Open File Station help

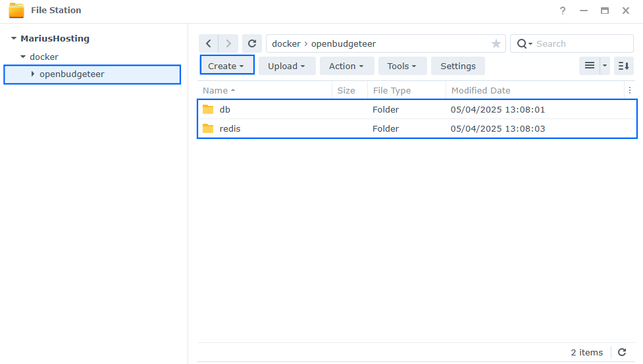(563, 11)
